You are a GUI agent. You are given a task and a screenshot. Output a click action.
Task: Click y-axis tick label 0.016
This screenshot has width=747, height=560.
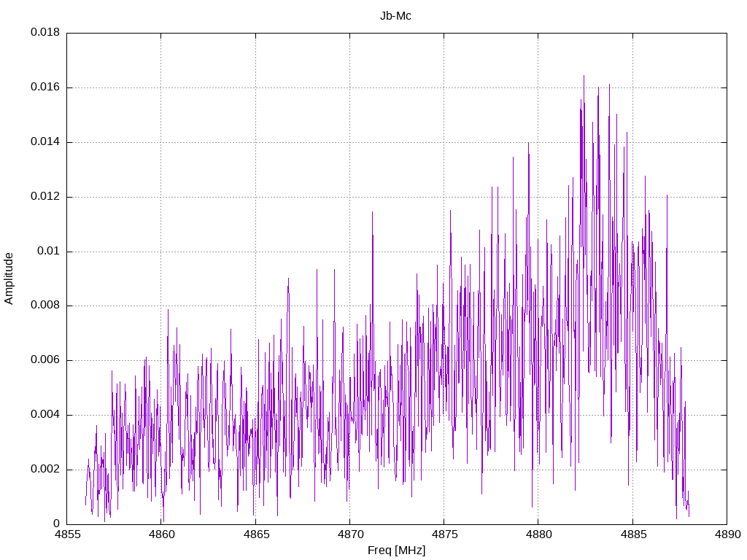(45, 87)
